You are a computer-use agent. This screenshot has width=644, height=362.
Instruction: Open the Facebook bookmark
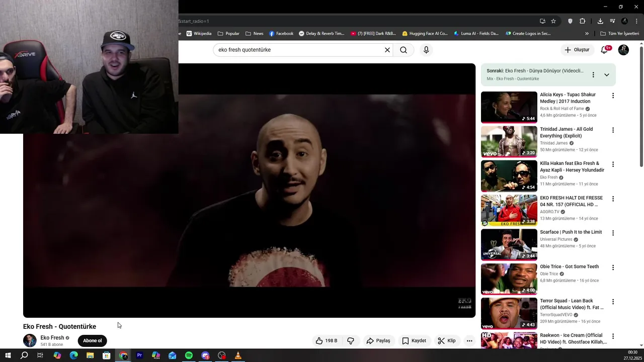(281, 34)
